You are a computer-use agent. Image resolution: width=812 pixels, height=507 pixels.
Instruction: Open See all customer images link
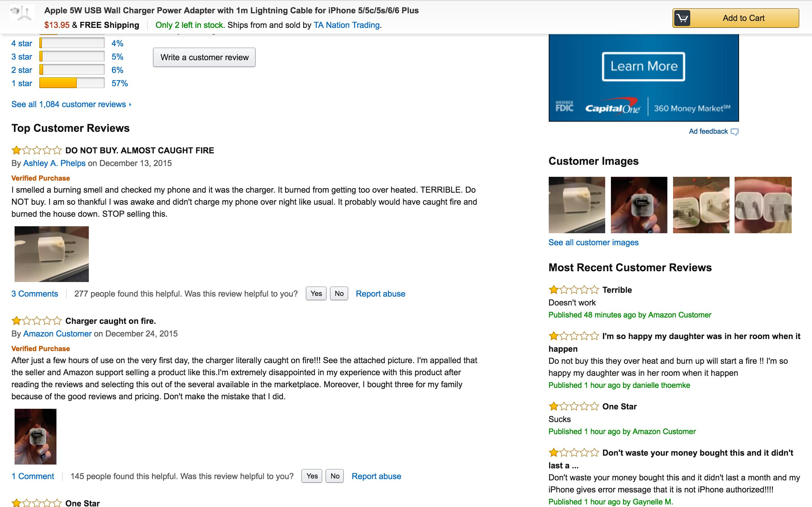pos(593,242)
